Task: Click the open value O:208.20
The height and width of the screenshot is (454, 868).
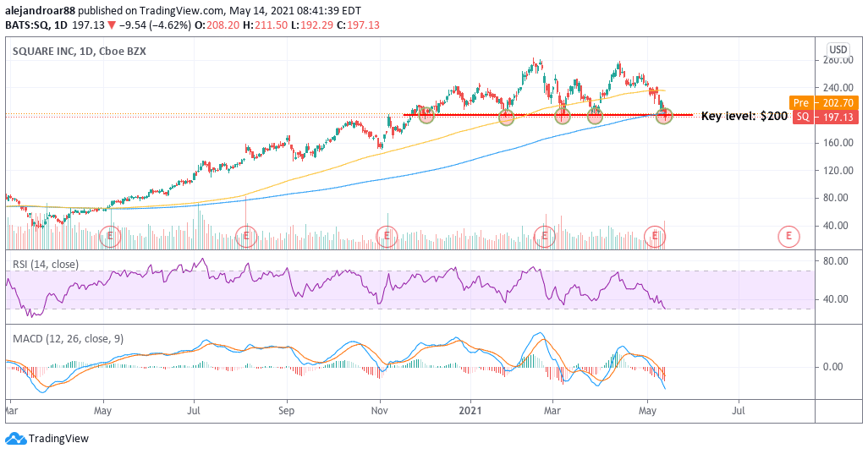Action: click(x=217, y=25)
